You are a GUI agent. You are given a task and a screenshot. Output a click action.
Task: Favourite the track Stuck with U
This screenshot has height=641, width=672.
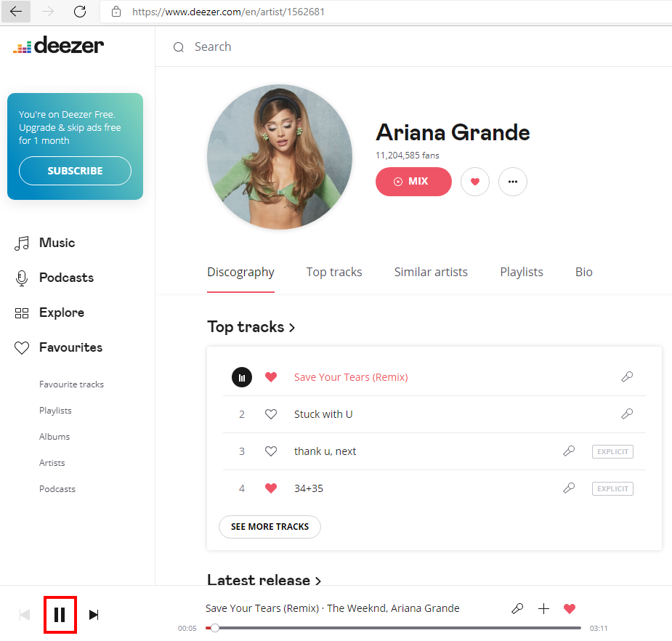271,414
